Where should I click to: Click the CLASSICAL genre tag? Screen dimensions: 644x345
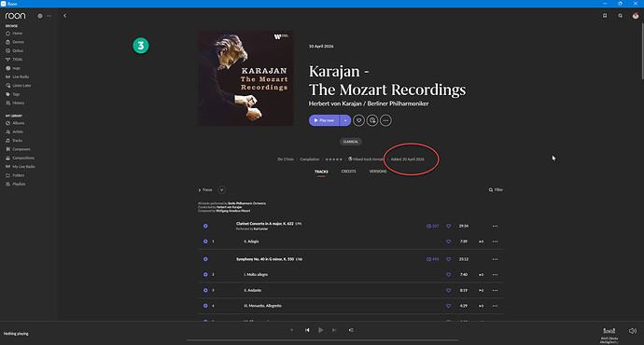(350, 142)
